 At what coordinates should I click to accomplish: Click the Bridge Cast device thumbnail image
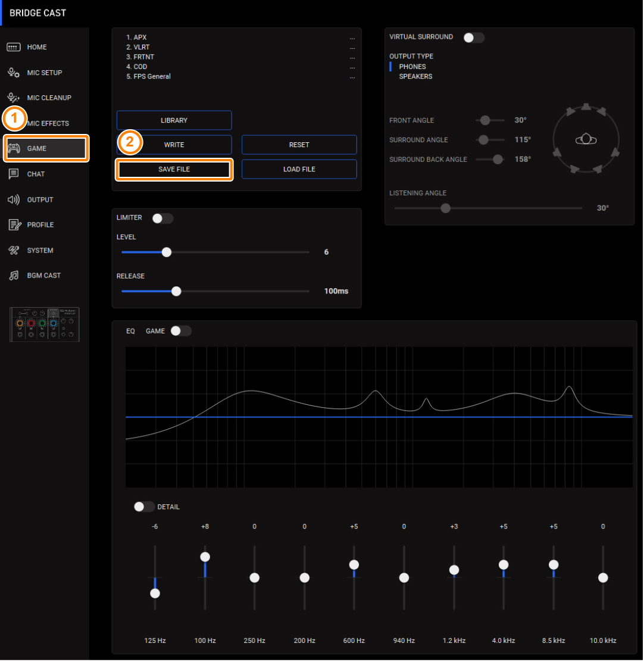coord(44,324)
